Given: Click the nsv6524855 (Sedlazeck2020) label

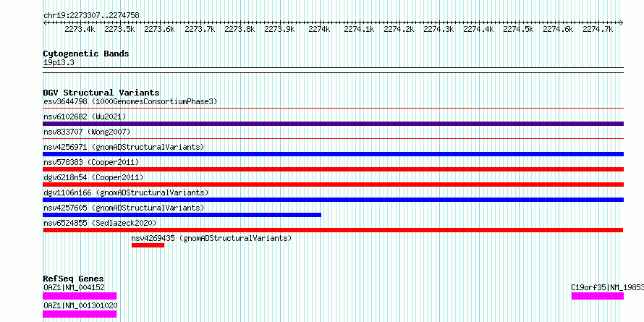Looking at the screenshot, I should point(100,223).
